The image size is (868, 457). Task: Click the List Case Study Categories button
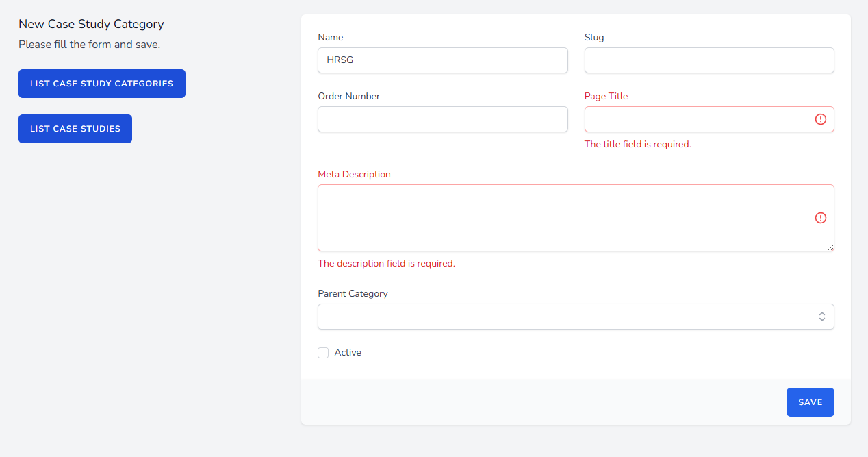pyautogui.click(x=102, y=84)
